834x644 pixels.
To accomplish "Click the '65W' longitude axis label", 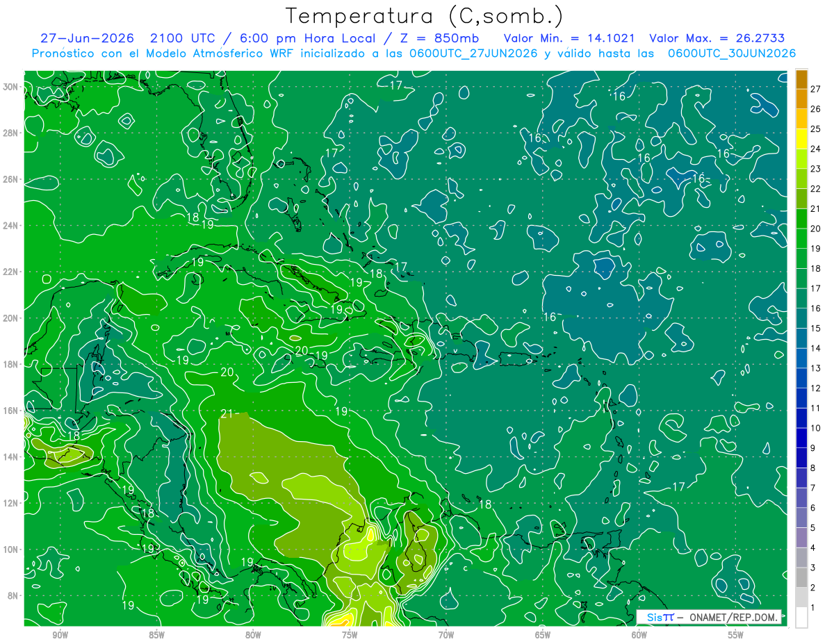I will (543, 635).
